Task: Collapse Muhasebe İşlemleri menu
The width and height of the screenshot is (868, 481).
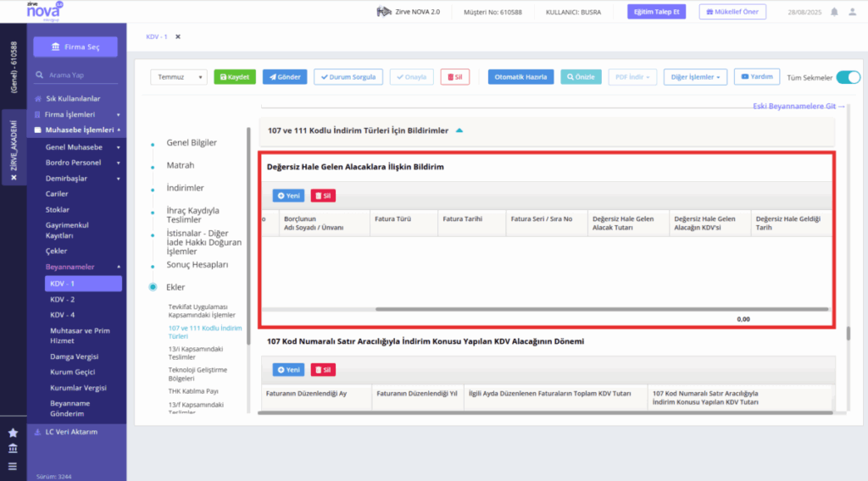Action: (118, 130)
